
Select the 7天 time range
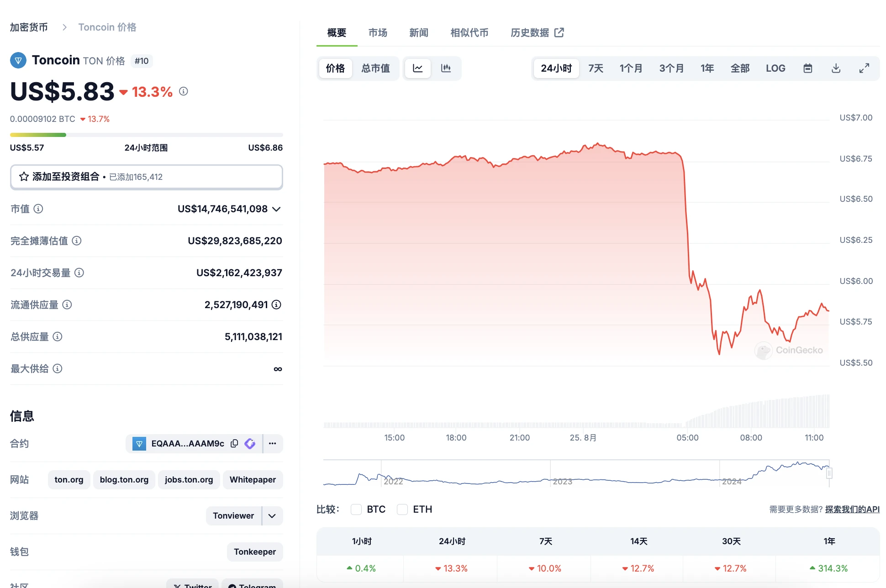tap(596, 68)
